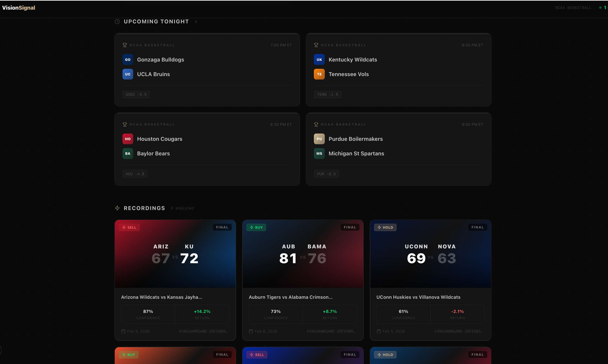
Task: Click the BUY tag on Auburn-Alabama recording
Action: pos(256,227)
